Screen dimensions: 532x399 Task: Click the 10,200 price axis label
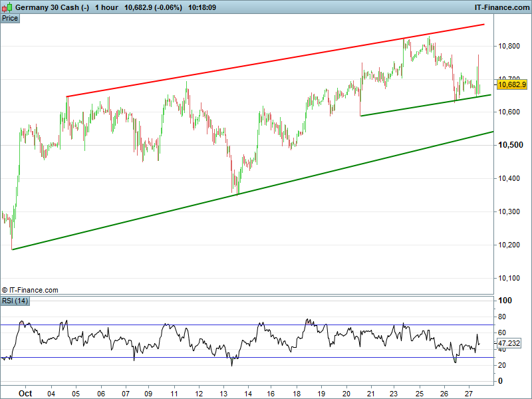[x=509, y=245]
